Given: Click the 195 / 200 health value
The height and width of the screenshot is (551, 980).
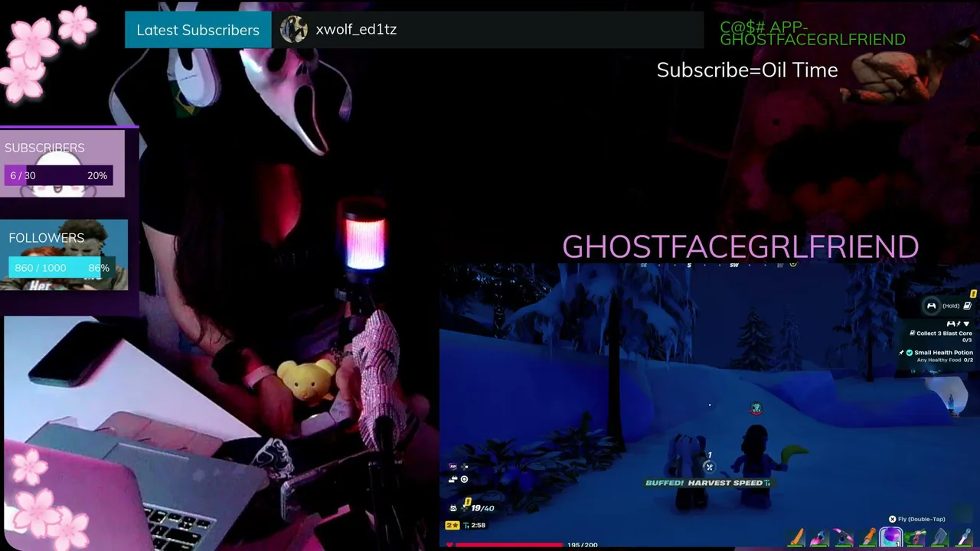Looking at the screenshot, I should tap(582, 545).
